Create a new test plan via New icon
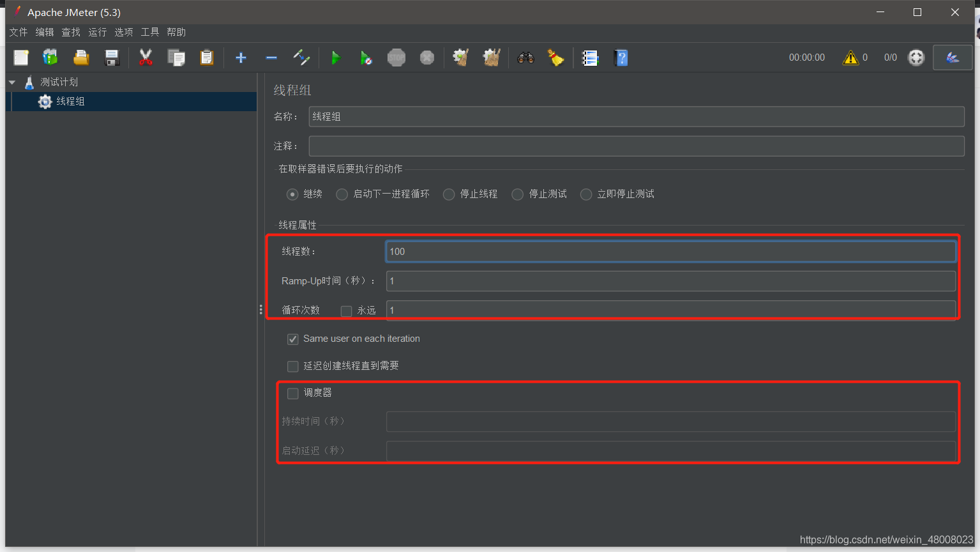This screenshot has width=980, height=552. pos(21,57)
